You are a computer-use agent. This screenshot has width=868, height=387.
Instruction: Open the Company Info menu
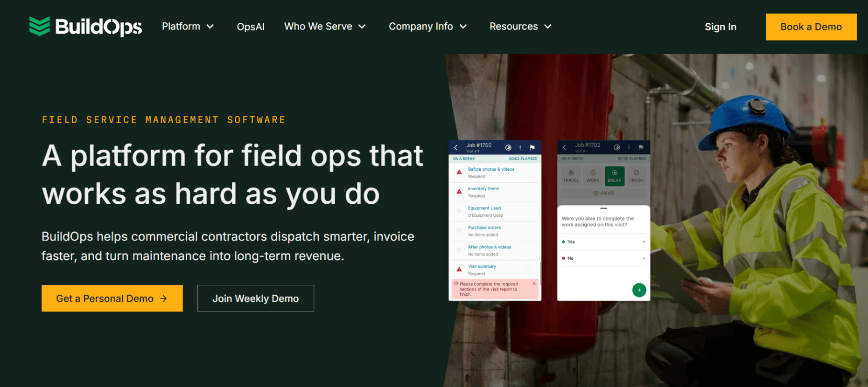428,27
